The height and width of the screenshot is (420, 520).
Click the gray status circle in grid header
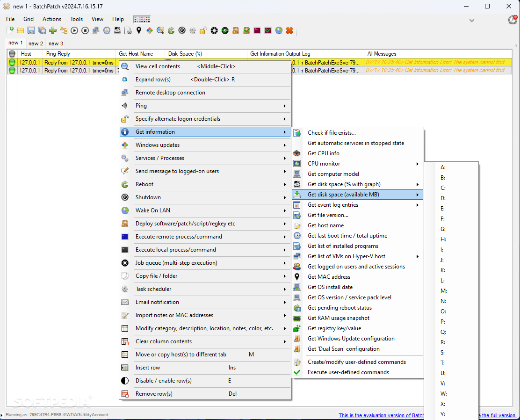coord(12,54)
